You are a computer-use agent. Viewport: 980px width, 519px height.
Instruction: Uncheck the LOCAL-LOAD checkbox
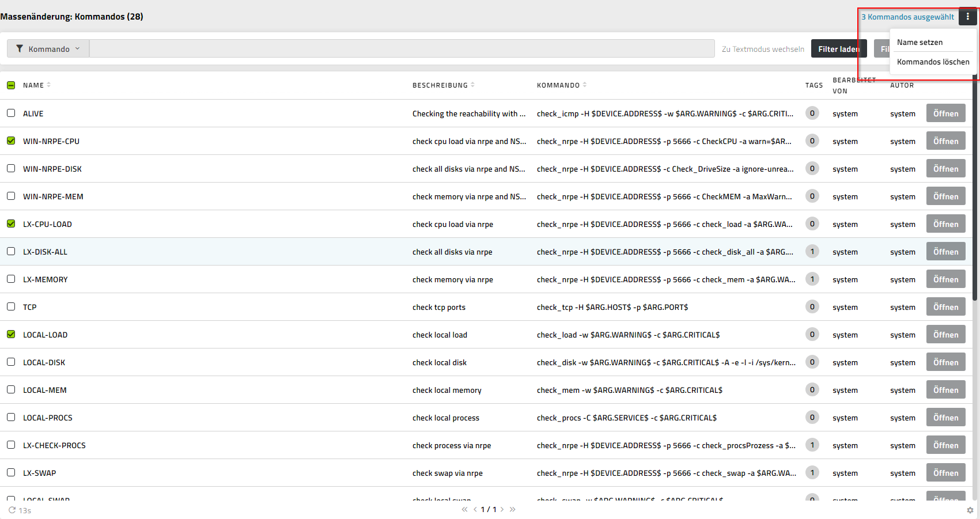11,334
